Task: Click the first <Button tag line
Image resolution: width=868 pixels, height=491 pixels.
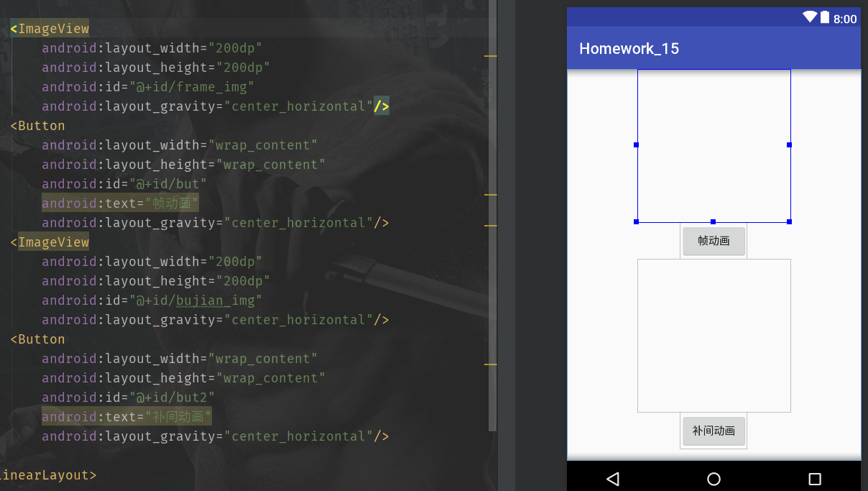Action: coord(37,126)
